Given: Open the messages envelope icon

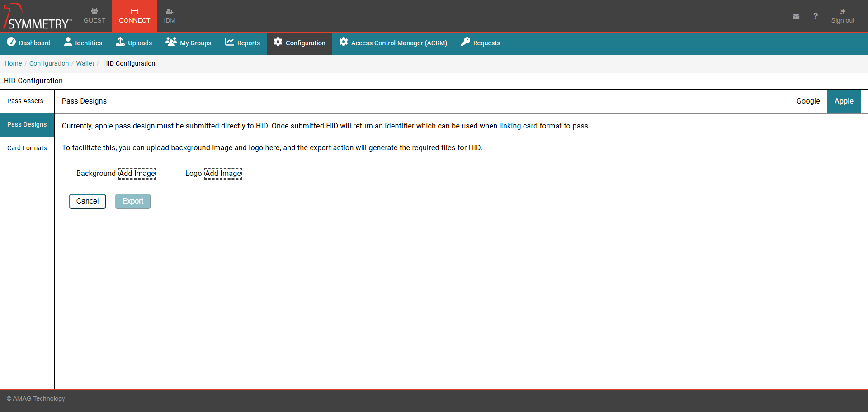Looking at the screenshot, I should point(796,16).
